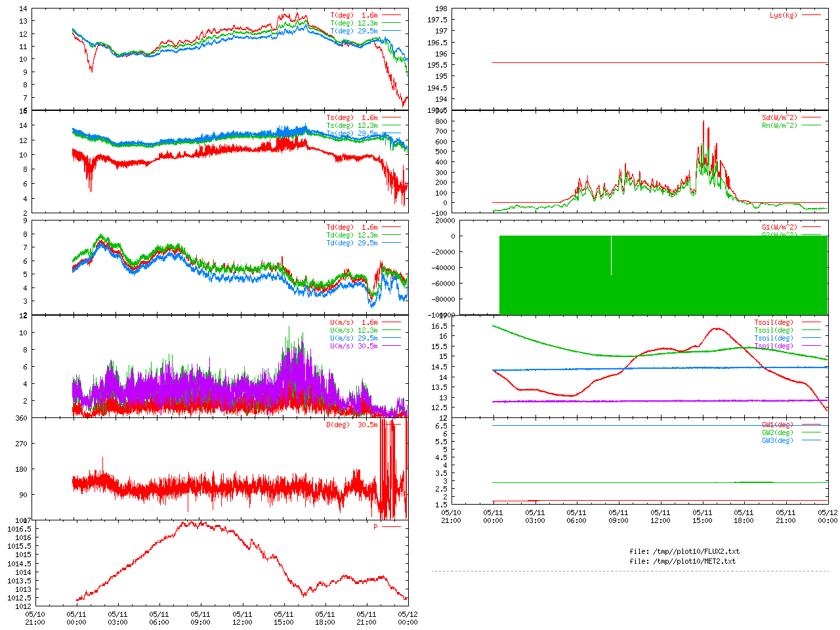Screen dimensions: 840x630
Task: Click the 1013.5 y-axis value
Action: click(19, 581)
